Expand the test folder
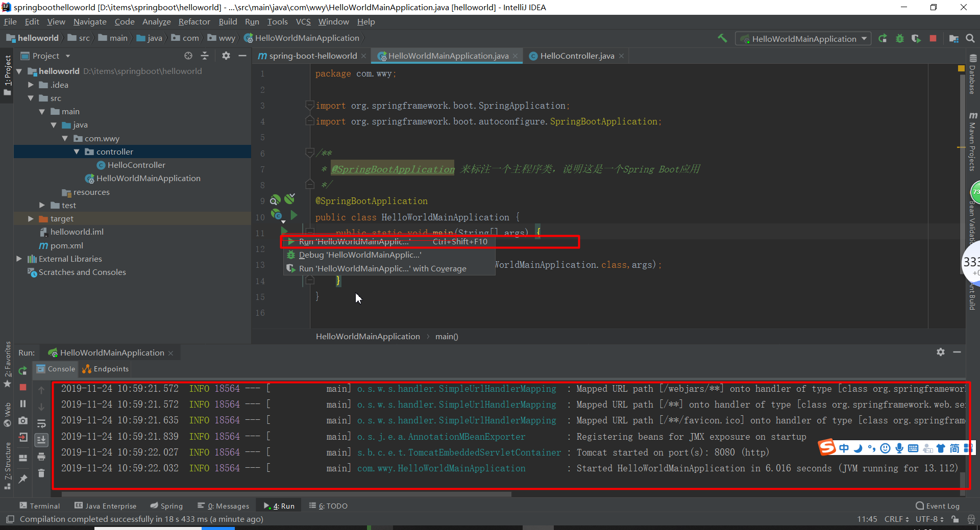Image resolution: width=980 pixels, height=530 pixels. [42, 205]
